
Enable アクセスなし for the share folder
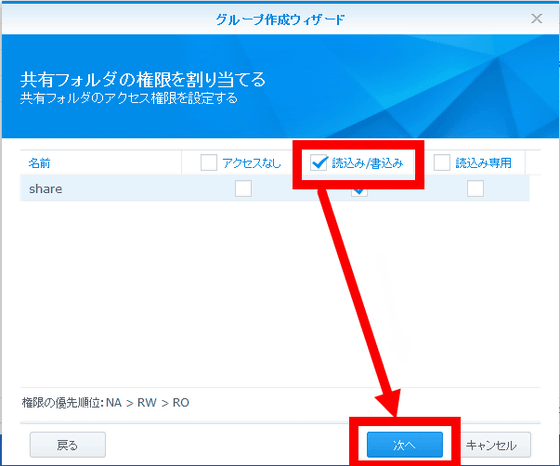[243, 189]
